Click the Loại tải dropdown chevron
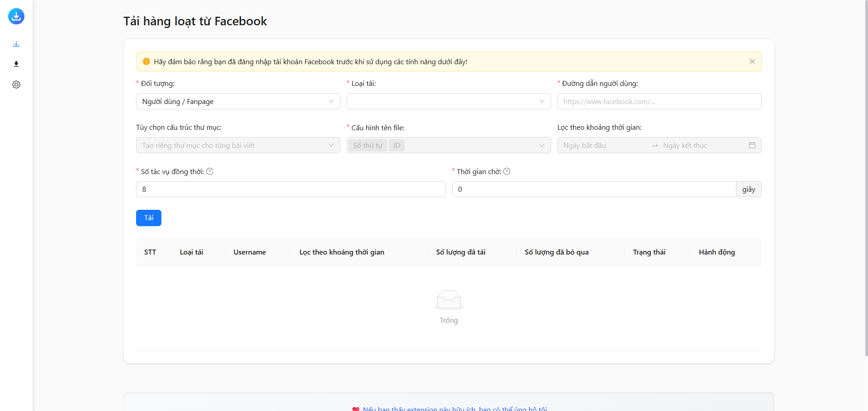Image resolution: width=868 pixels, height=411 pixels. point(542,101)
